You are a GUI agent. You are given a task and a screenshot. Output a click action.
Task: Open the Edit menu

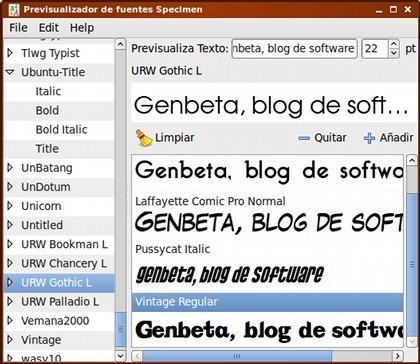[49, 28]
